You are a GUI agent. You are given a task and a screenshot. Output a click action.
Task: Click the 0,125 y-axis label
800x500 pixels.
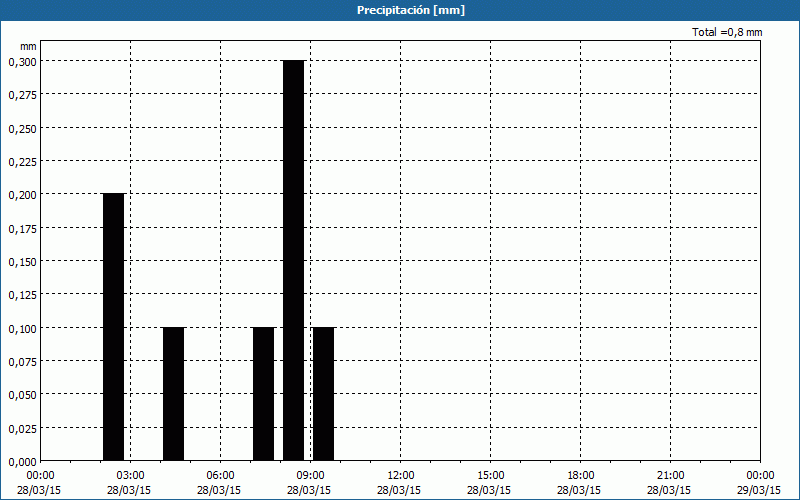[22, 294]
